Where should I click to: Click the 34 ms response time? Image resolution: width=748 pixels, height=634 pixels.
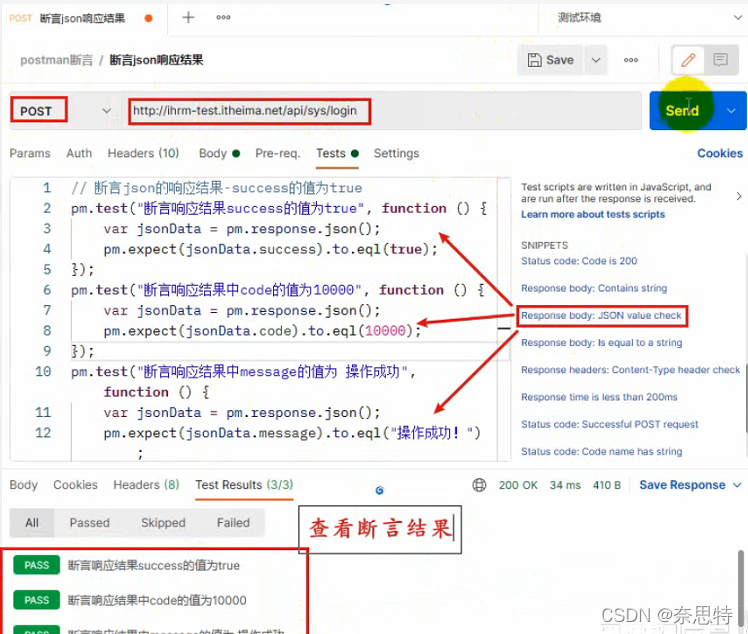point(565,485)
